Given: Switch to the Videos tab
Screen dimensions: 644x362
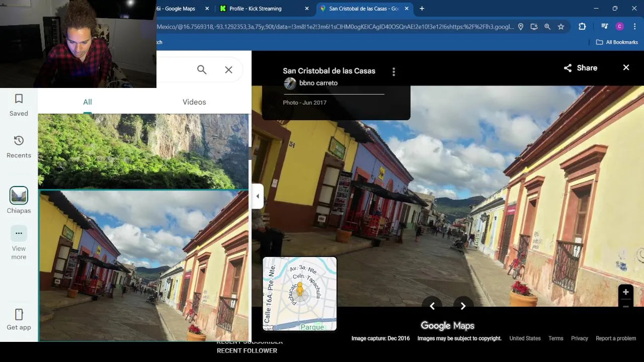Looking at the screenshot, I should 194,102.
